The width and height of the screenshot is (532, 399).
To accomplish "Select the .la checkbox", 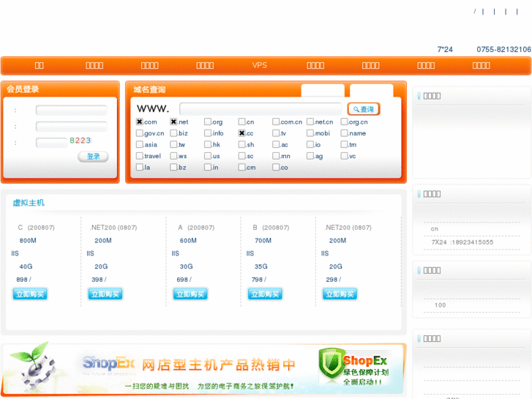I will (140, 167).
